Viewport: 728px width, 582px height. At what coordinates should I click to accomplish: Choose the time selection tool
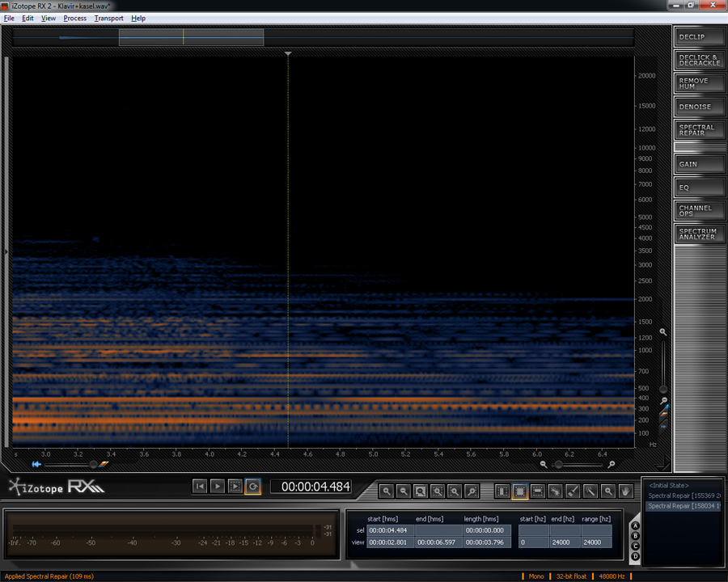pyautogui.click(x=502, y=491)
